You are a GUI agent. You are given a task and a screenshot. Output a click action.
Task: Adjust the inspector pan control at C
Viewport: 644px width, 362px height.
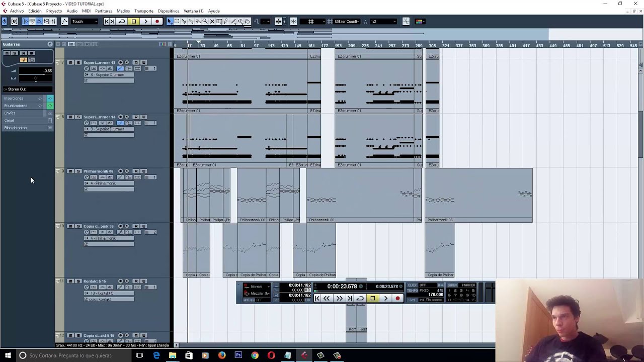coord(35,78)
